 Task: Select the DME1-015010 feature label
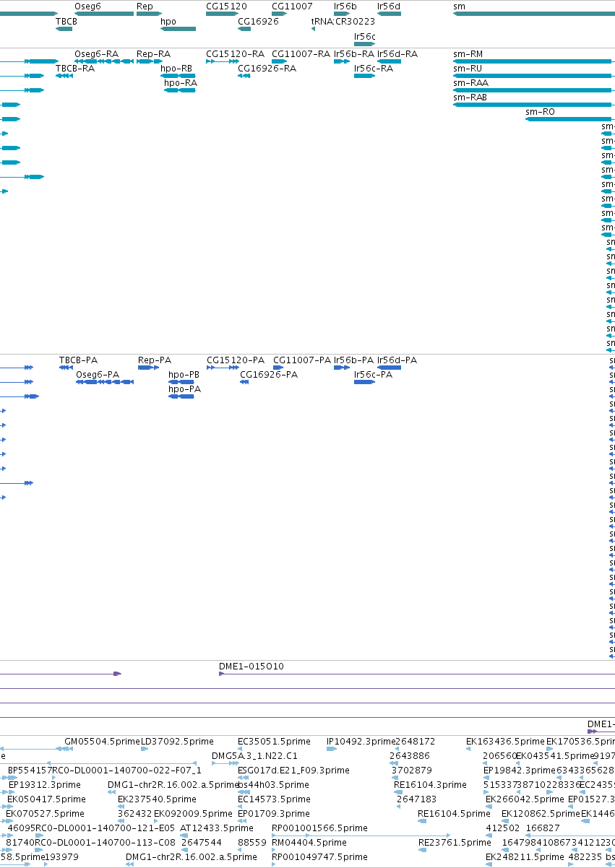pos(251,667)
